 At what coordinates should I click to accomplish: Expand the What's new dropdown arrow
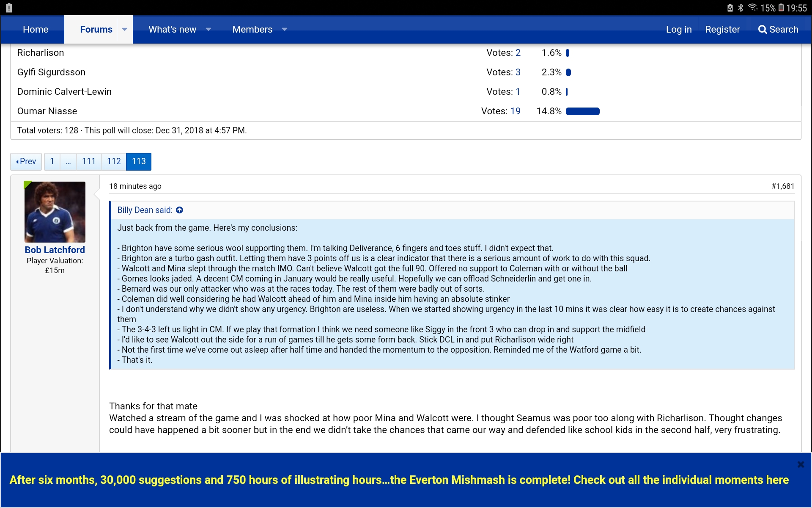click(208, 29)
